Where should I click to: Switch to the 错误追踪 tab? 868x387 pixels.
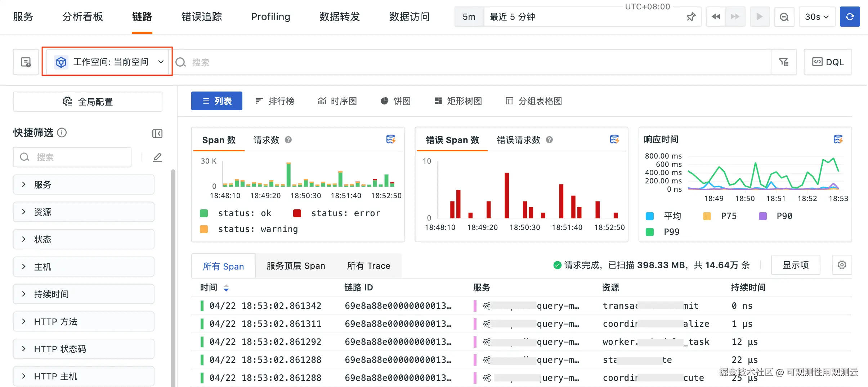[x=201, y=17]
